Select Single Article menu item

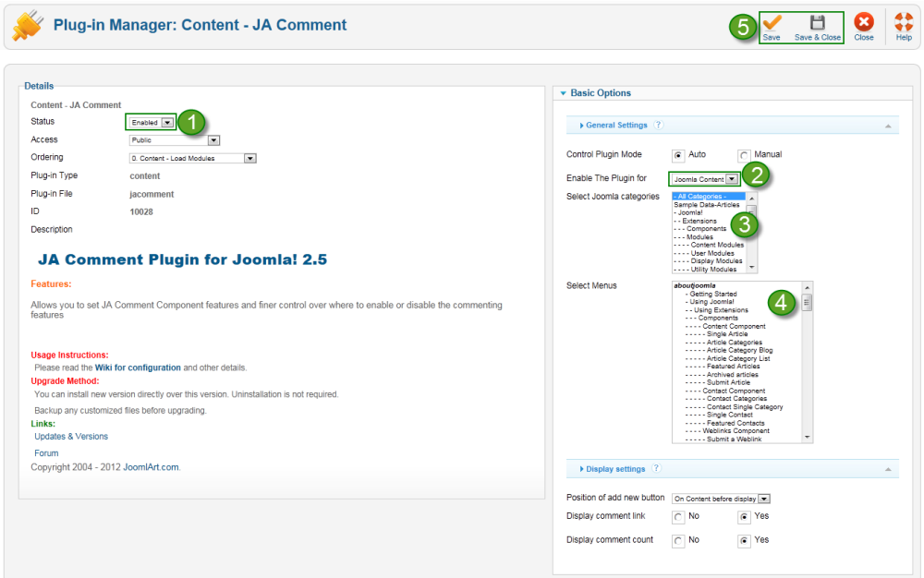[716, 333]
